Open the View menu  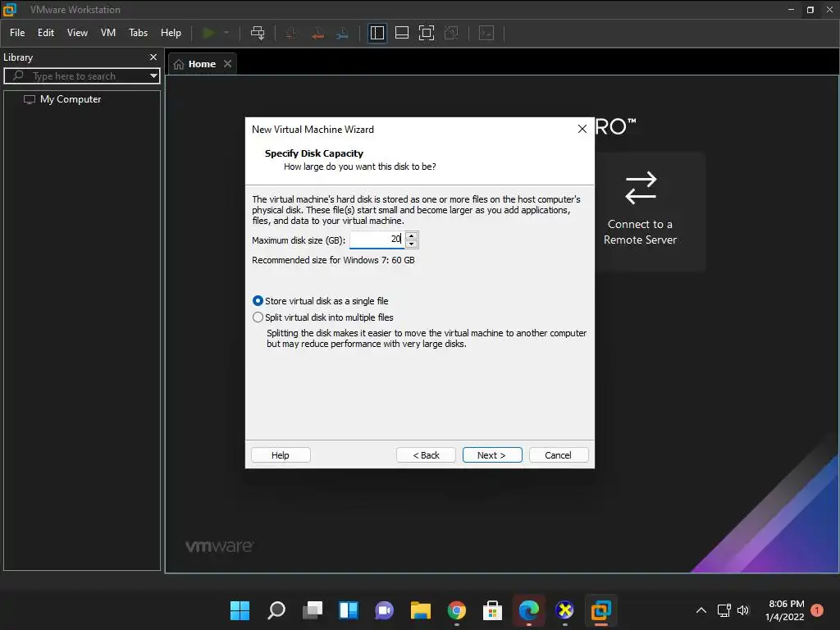(x=77, y=33)
